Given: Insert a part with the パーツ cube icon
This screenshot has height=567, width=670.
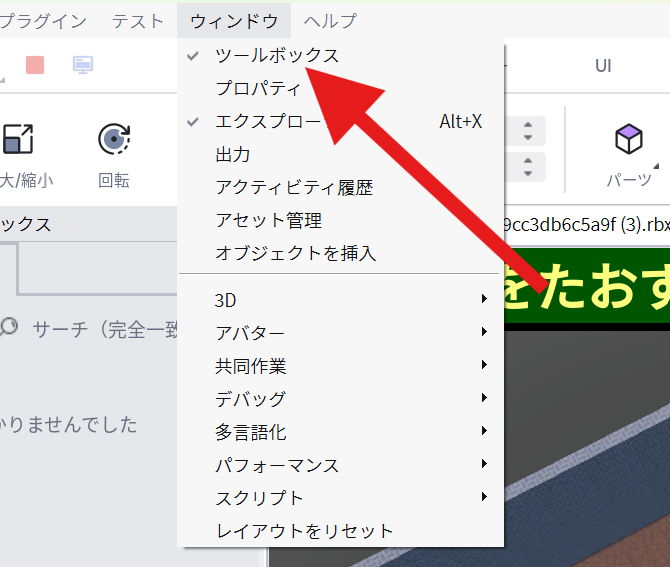Looking at the screenshot, I should (628, 141).
